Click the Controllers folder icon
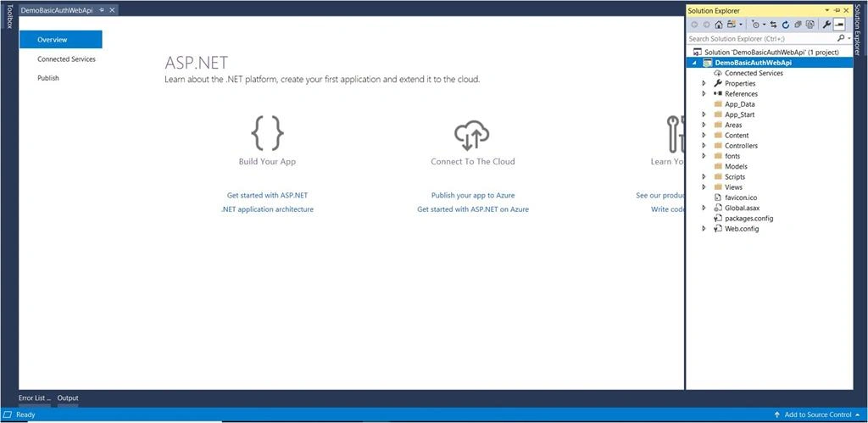 pyautogui.click(x=718, y=146)
